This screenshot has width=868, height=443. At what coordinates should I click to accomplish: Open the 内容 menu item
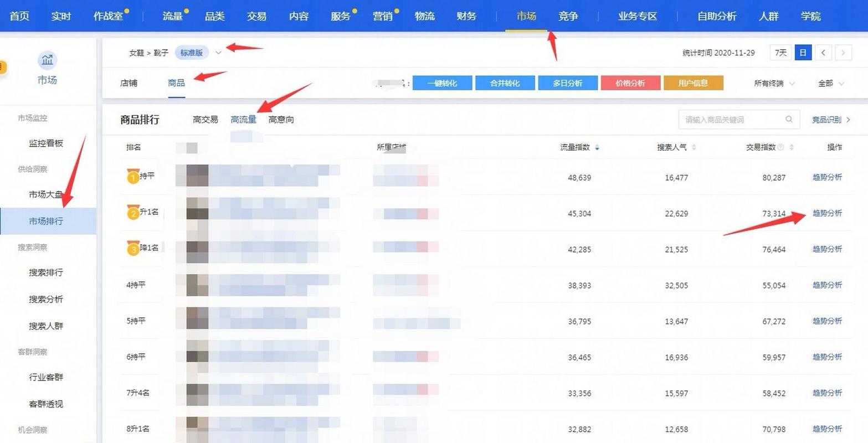(299, 16)
